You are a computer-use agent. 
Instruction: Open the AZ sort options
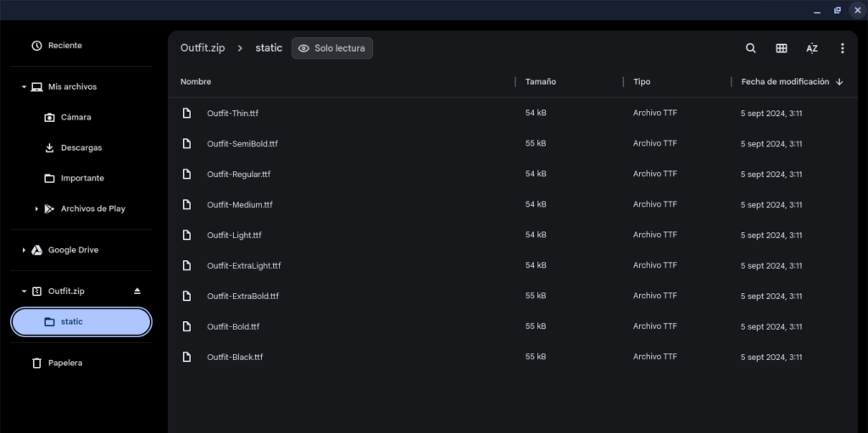pos(811,48)
